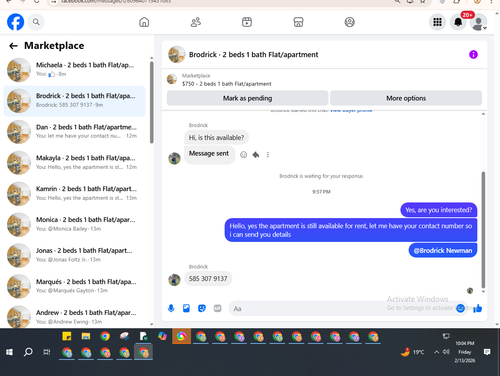Screen dimensions: 500x376
Task: Send a thumbs-up like
Action: point(477,308)
